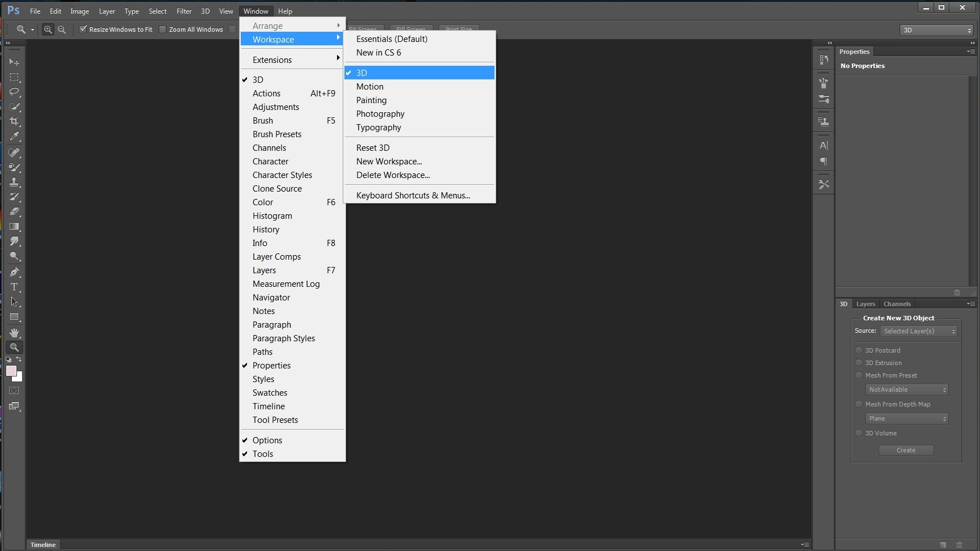
Task: Toggle Quick Mask mode
Action: pyautogui.click(x=14, y=391)
